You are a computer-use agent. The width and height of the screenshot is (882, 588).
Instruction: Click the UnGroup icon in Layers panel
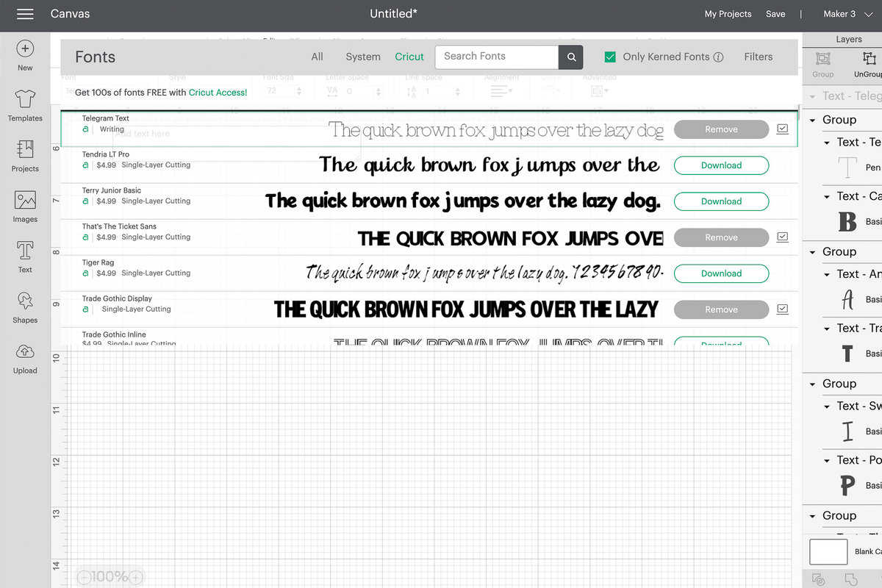(869, 59)
